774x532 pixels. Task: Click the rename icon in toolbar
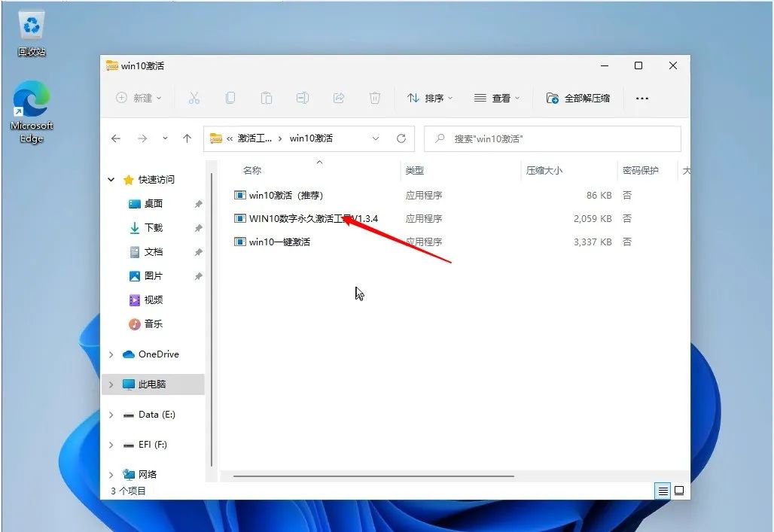[303, 99]
